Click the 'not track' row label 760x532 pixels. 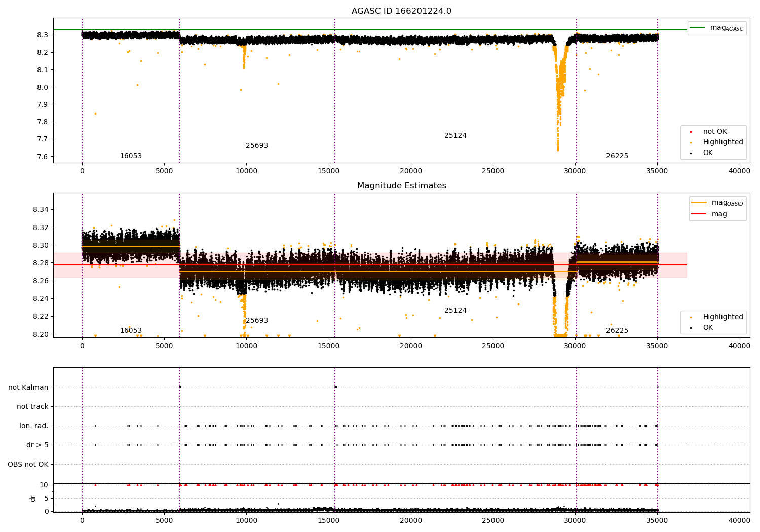pos(32,407)
